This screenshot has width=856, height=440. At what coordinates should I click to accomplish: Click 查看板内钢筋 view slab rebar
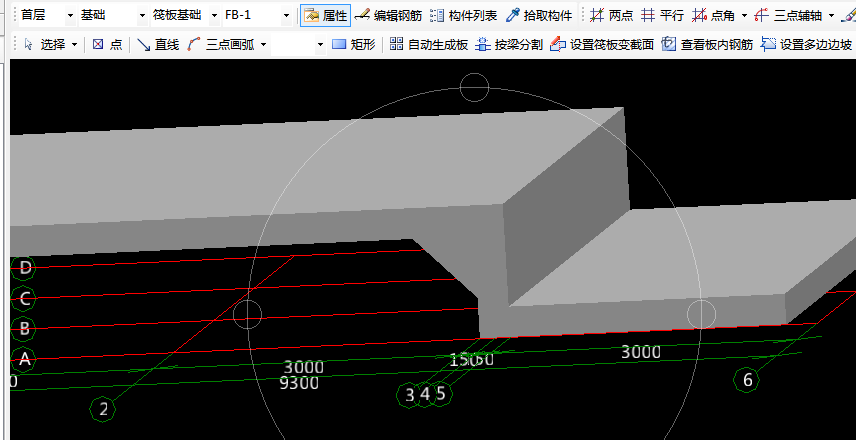coord(707,45)
